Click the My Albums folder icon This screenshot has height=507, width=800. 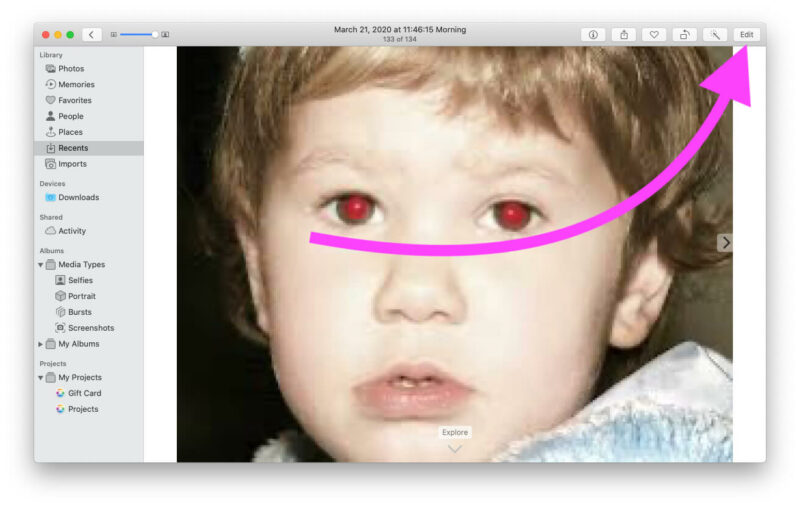pyautogui.click(x=51, y=344)
